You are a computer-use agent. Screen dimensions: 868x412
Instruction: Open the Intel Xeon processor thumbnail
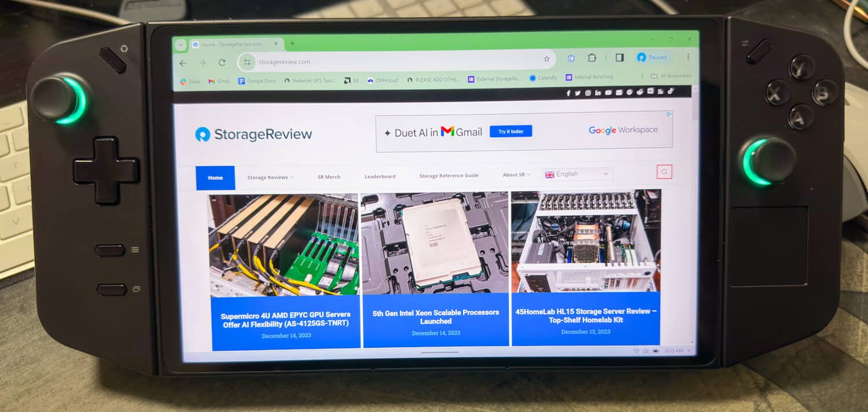[435, 243]
